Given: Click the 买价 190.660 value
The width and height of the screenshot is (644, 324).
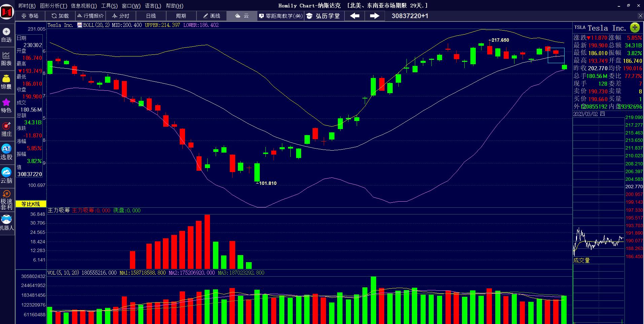Looking at the screenshot, I should 598,99.
